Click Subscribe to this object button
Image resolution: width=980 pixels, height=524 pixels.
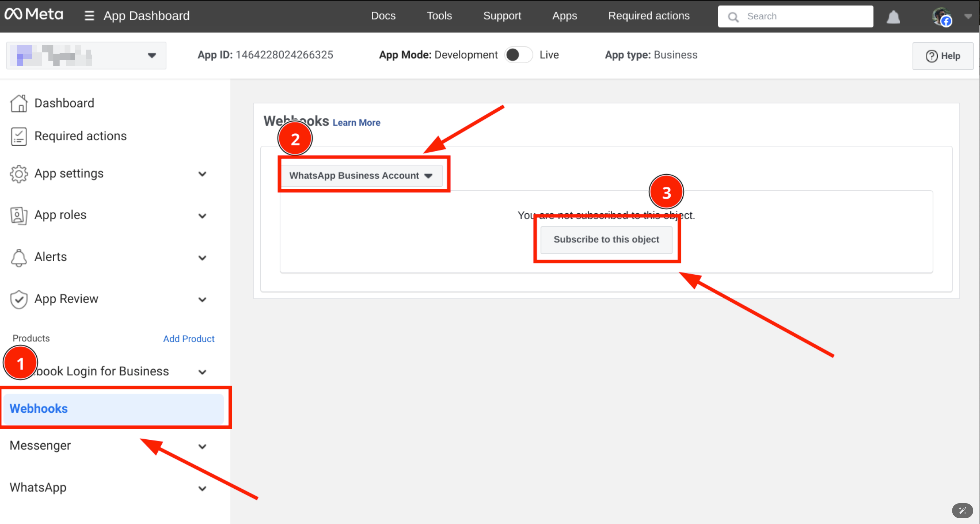point(606,240)
